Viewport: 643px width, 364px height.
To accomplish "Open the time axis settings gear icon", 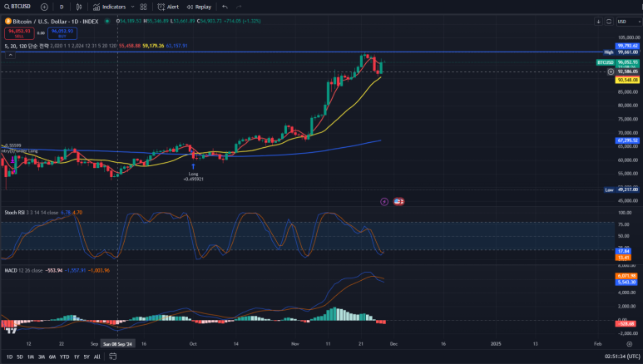I will [630, 344].
